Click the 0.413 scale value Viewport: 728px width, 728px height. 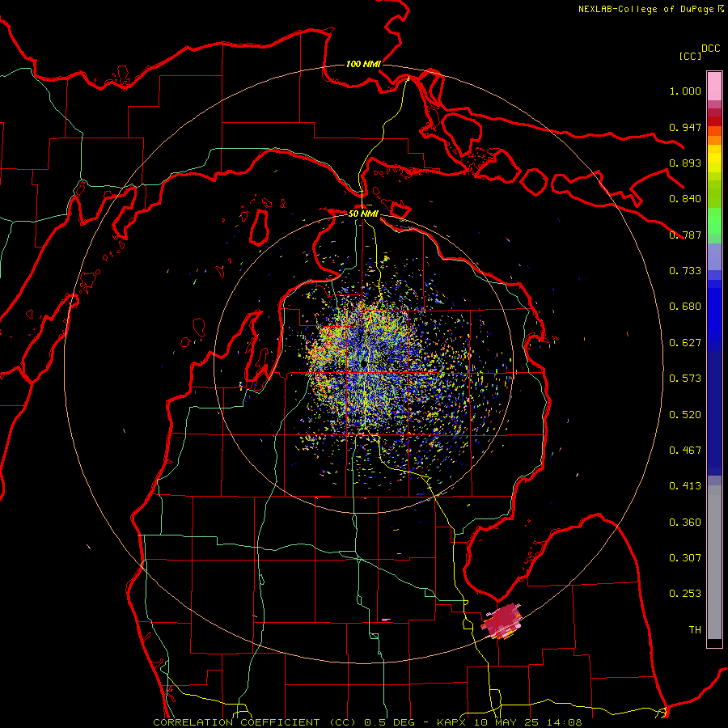[x=685, y=486]
